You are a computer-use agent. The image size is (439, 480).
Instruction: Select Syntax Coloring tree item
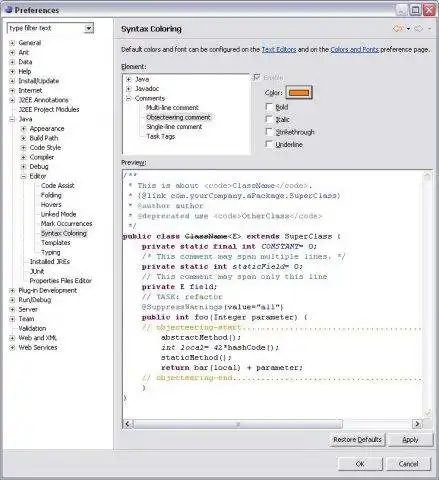pyautogui.click(x=64, y=233)
